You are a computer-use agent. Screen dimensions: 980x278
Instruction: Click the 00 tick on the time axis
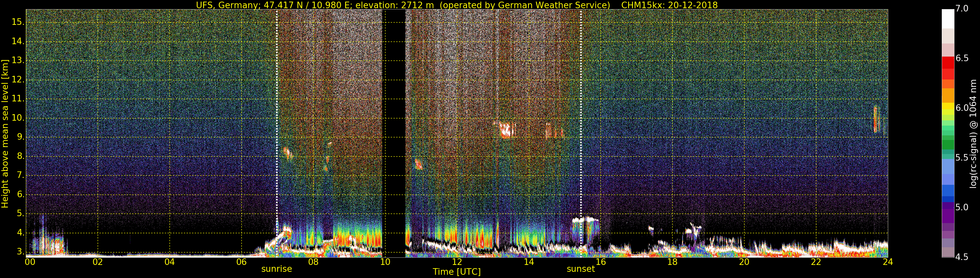(x=30, y=262)
